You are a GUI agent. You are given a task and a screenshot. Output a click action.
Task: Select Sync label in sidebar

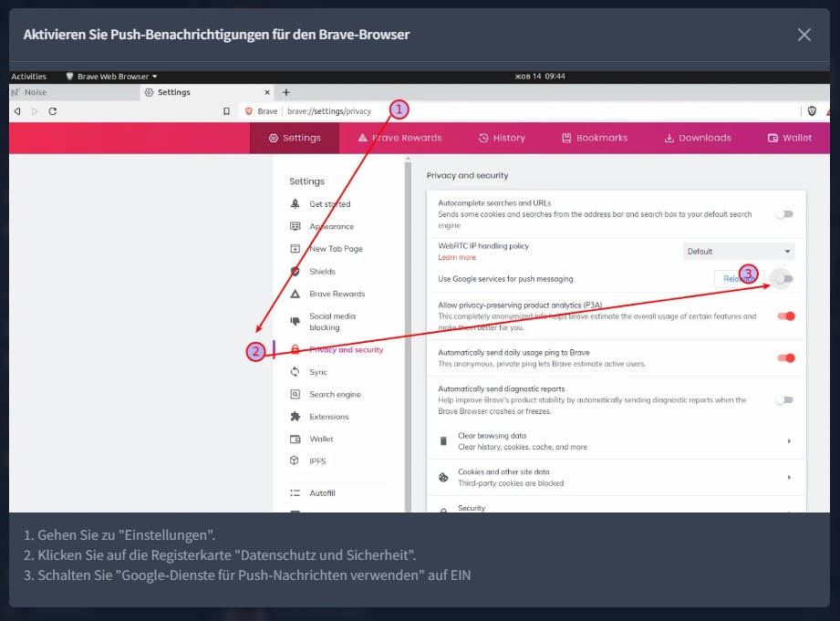point(318,372)
